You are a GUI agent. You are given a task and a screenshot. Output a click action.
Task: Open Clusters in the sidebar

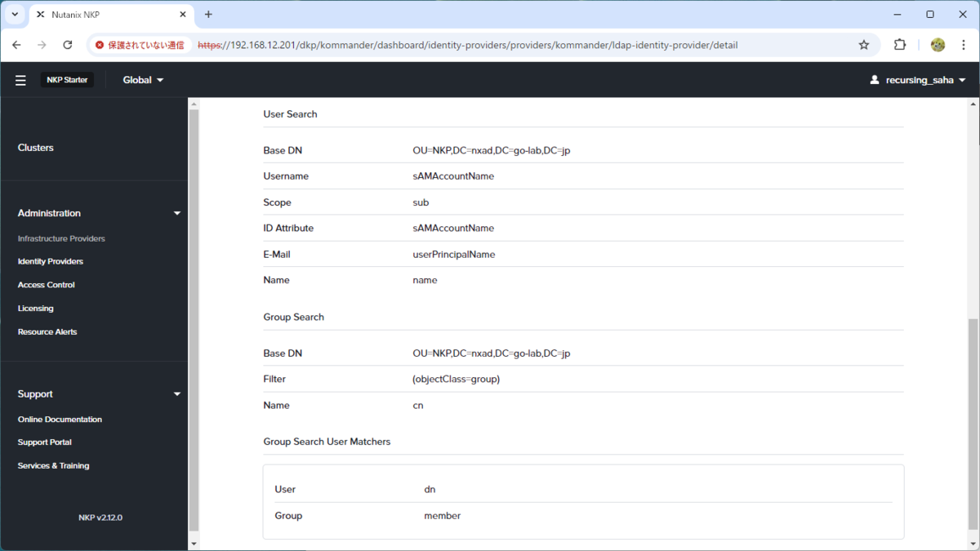36,148
